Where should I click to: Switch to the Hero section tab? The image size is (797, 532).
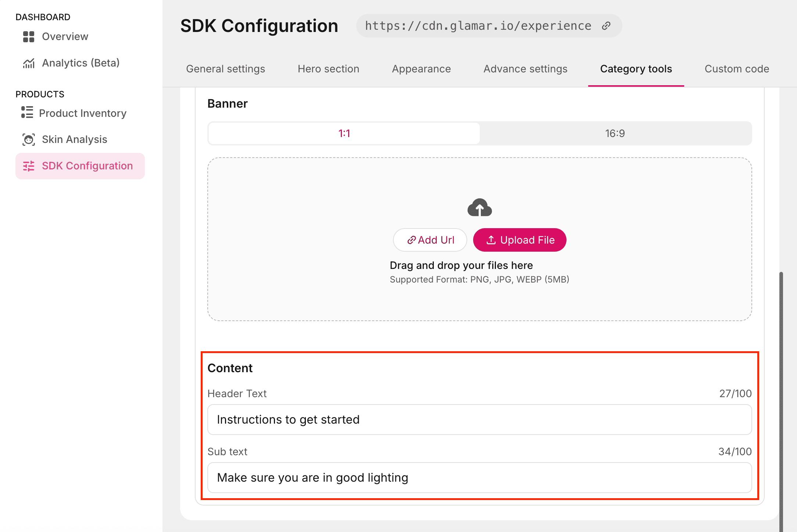328,69
